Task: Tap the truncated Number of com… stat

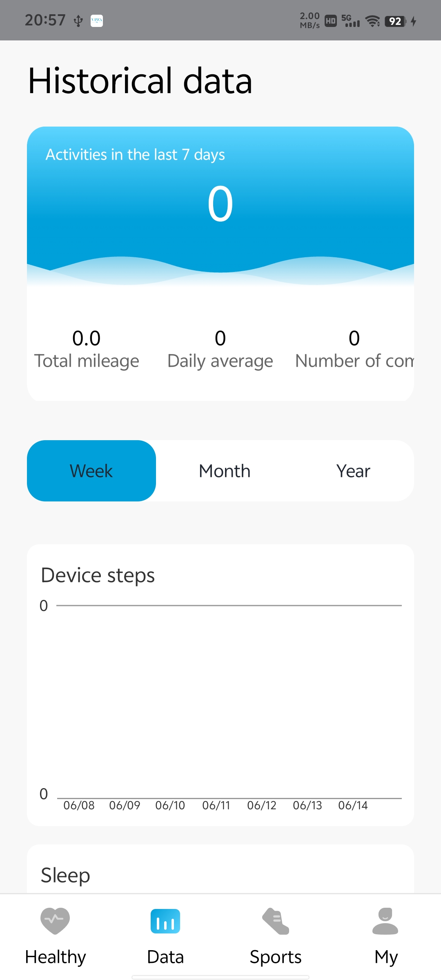Action: (x=354, y=350)
